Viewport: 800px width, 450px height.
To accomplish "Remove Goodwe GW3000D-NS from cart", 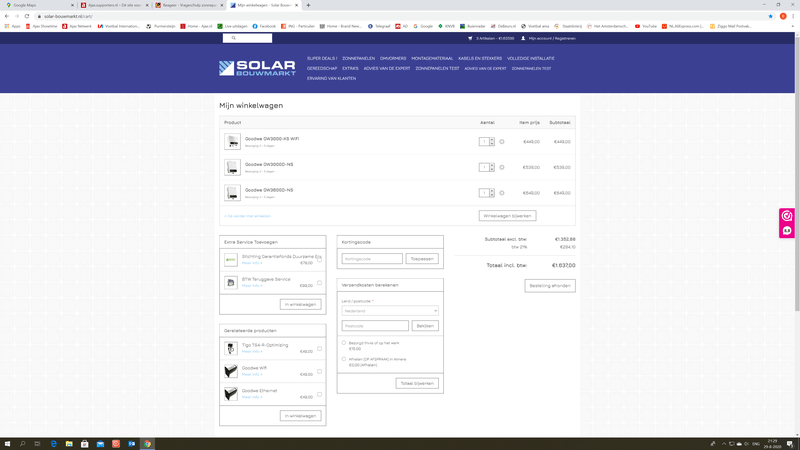I will (x=502, y=167).
